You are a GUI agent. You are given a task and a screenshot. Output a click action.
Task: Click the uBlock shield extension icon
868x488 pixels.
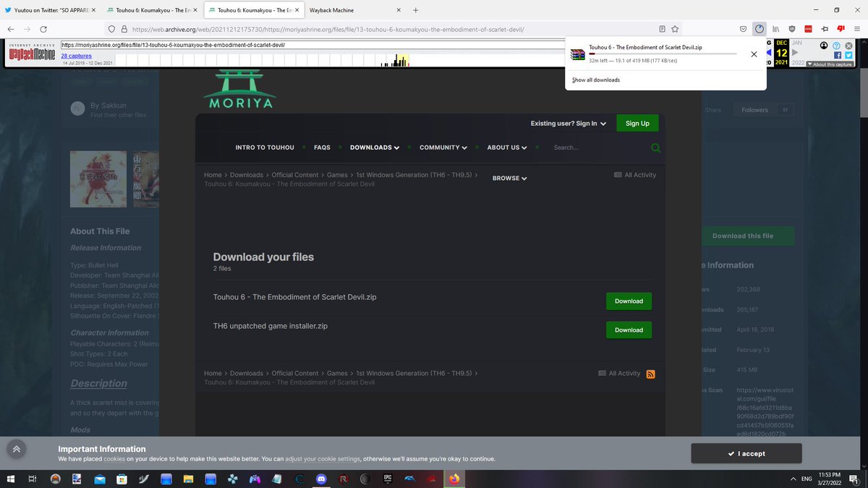(792, 29)
